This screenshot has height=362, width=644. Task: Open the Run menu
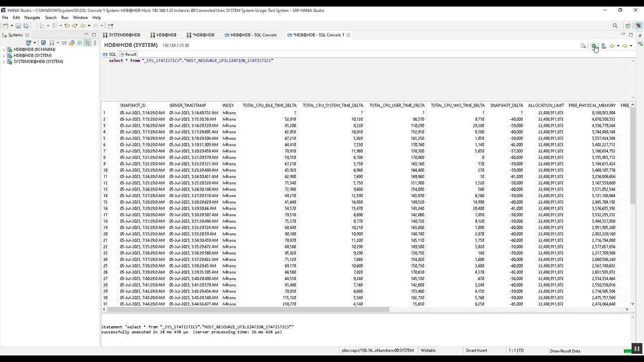(65, 18)
